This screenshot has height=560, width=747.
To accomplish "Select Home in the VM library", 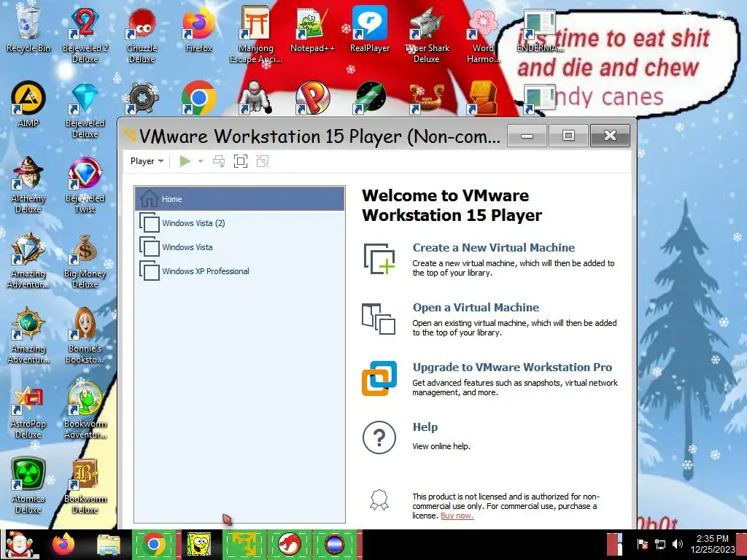I will pyautogui.click(x=239, y=199).
